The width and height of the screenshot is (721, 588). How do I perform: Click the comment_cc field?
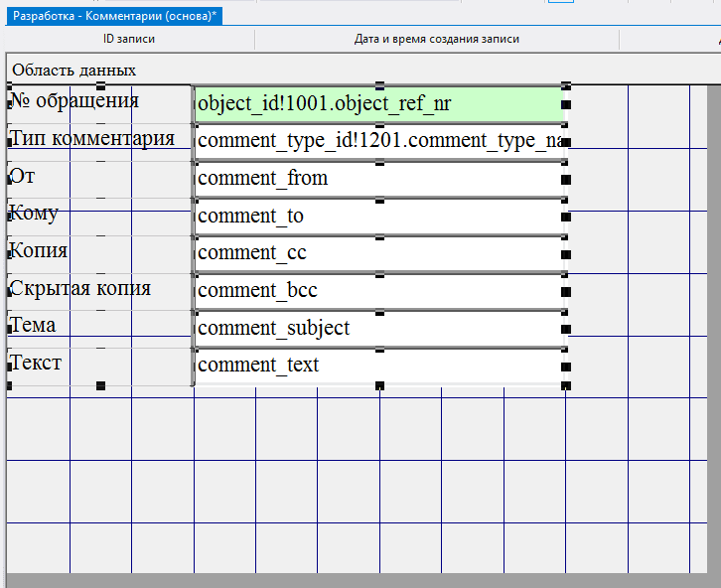pyautogui.click(x=378, y=253)
